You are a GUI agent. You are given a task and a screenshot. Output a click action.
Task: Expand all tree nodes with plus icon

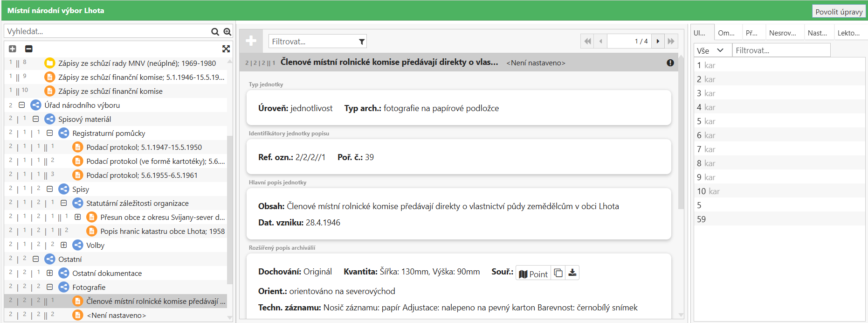[13, 49]
